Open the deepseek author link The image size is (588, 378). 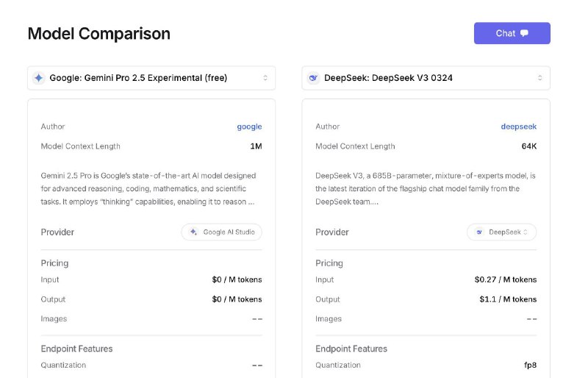519,126
